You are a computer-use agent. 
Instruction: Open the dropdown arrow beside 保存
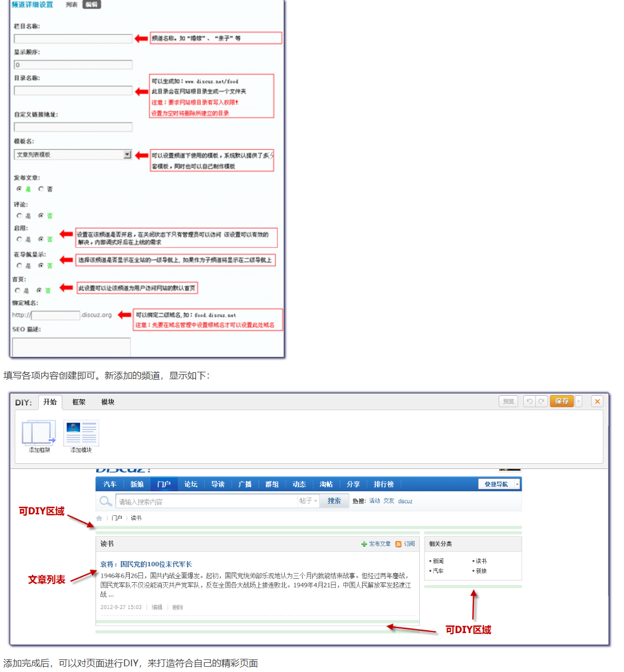[579, 401]
